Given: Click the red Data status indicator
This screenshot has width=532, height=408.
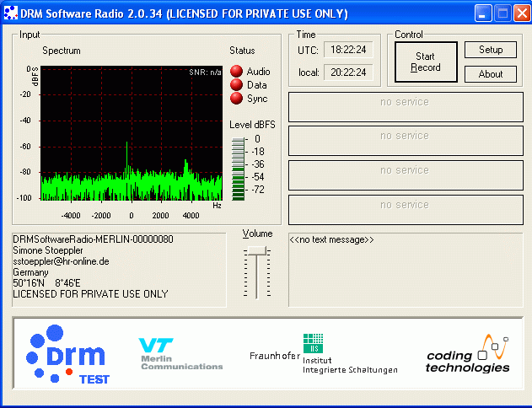Looking at the screenshot, I should click(236, 85).
